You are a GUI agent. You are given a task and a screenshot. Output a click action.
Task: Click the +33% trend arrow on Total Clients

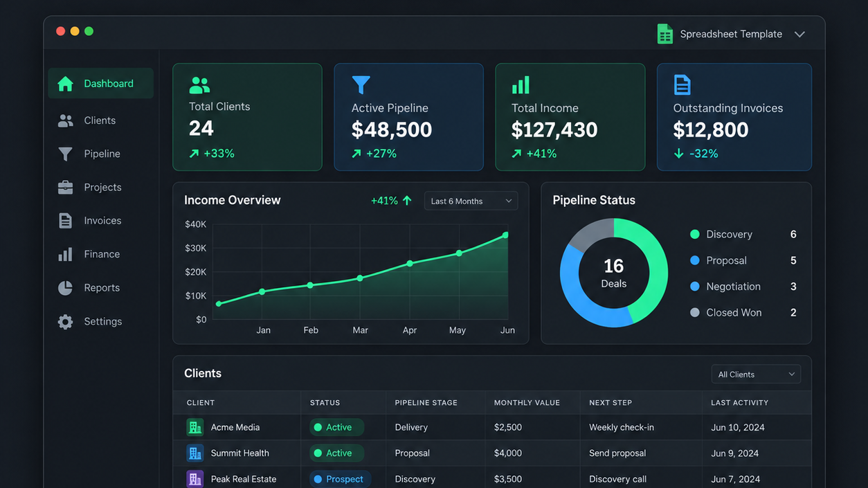(194, 154)
